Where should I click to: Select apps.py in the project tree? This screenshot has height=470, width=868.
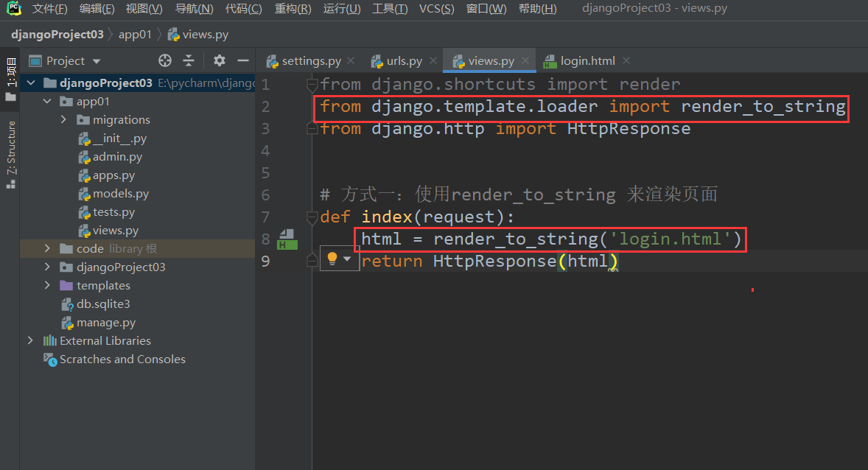(106, 175)
